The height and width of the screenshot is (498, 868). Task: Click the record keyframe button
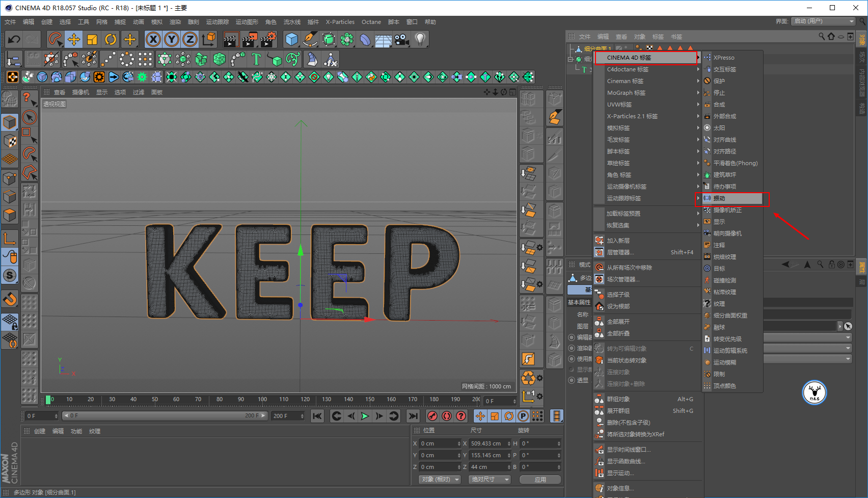(432, 416)
